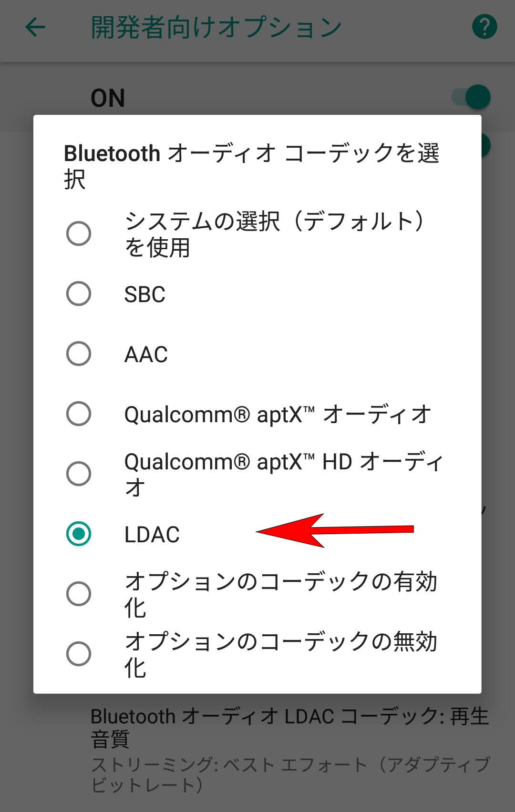Choose Qualcomm aptX オーディオ codec
Screen dimensions: 515x812
click(80, 414)
